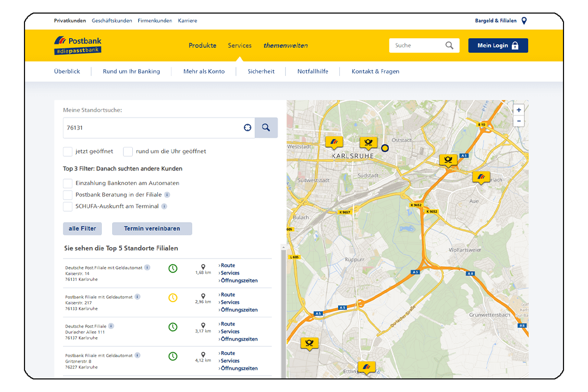Check the 'rund um die Uhr geöffnet' checkbox

(x=128, y=151)
